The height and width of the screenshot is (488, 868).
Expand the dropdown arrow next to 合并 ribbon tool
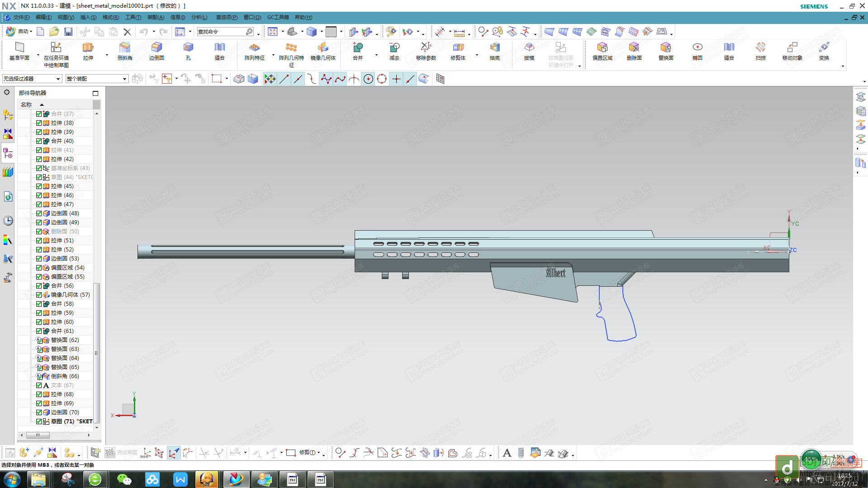pos(376,55)
